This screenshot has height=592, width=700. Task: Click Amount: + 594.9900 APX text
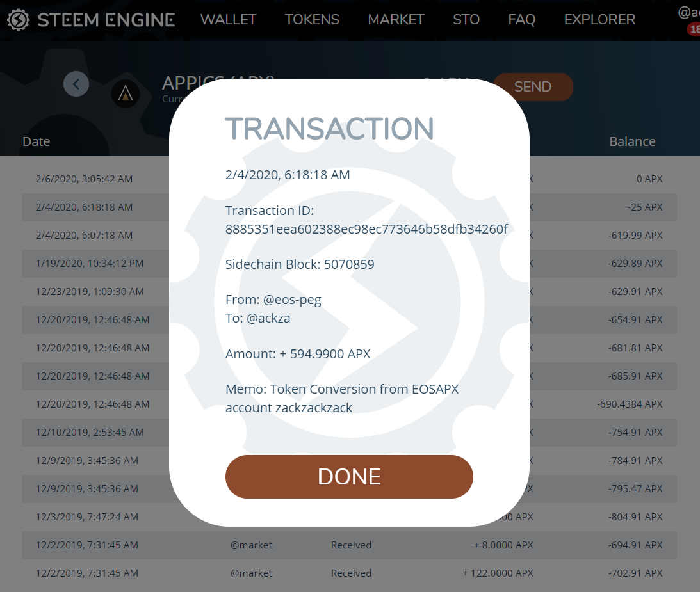(x=298, y=354)
